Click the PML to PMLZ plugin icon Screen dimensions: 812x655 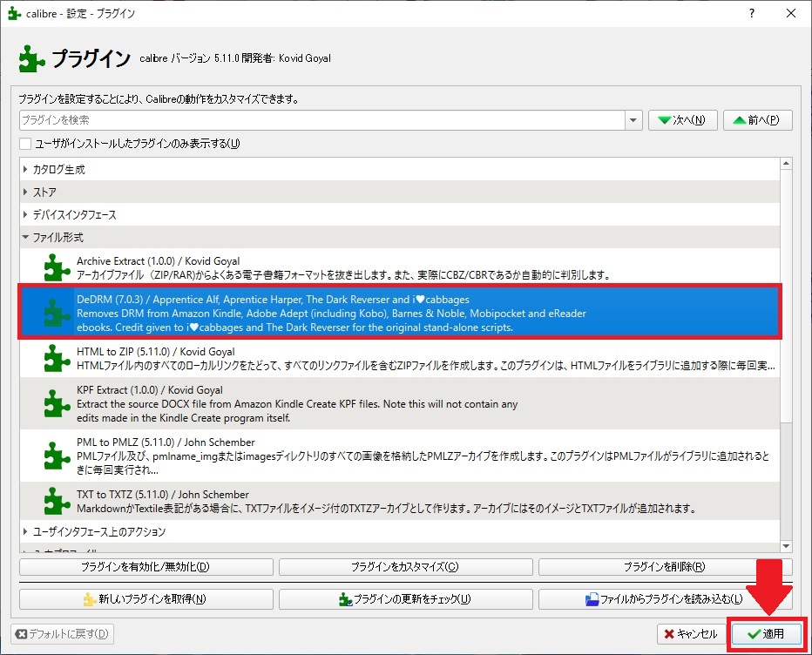tap(57, 456)
